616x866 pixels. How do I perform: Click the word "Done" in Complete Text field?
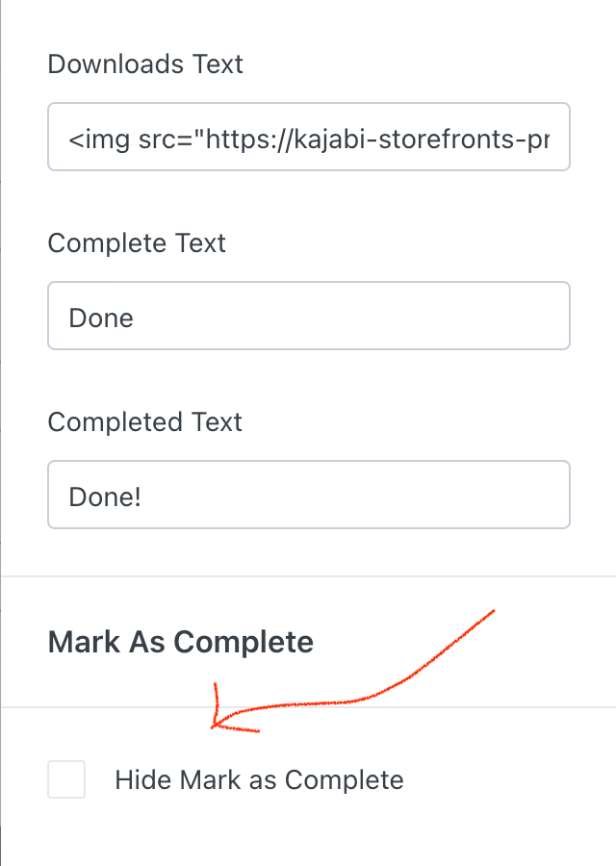(101, 318)
